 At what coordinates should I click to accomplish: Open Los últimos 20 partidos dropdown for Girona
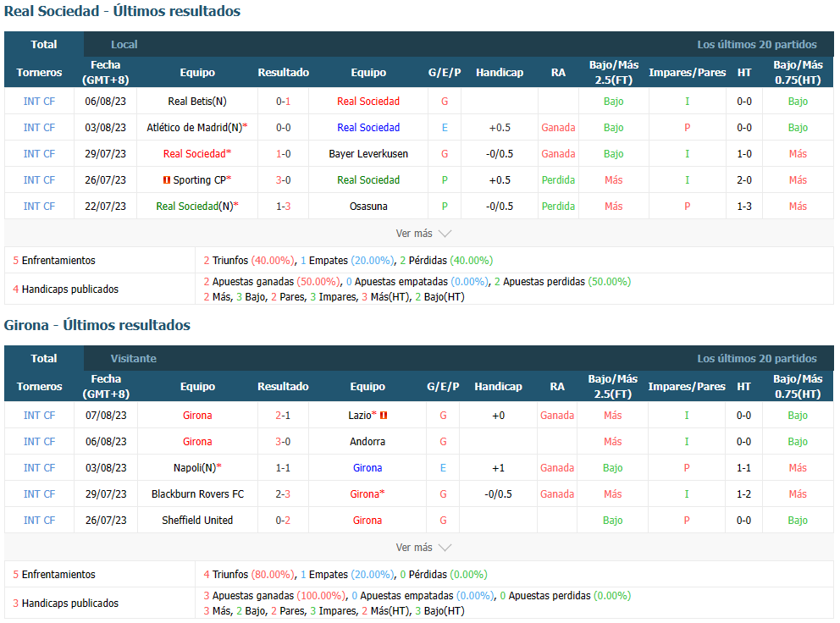pyautogui.click(x=756, y=358)
